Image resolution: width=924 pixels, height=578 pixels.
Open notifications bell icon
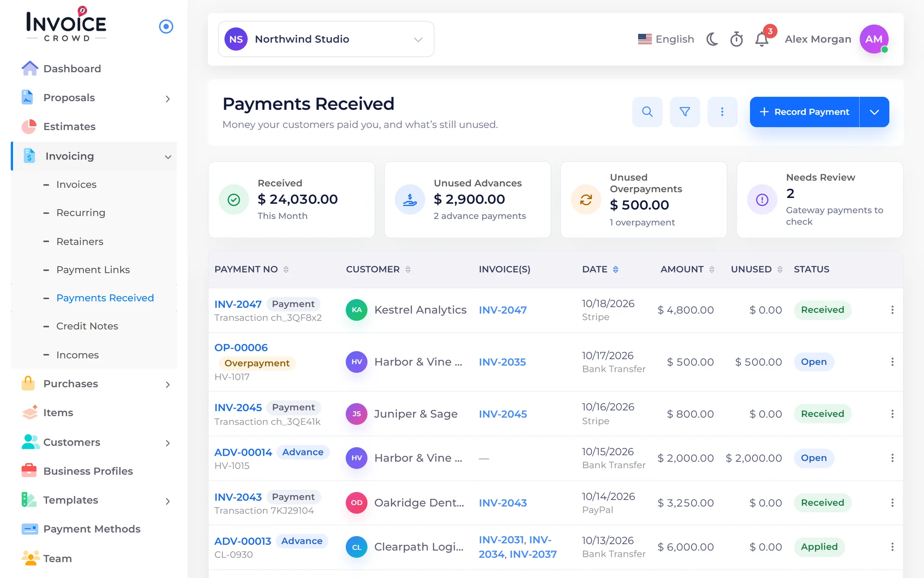pos(762,39)
